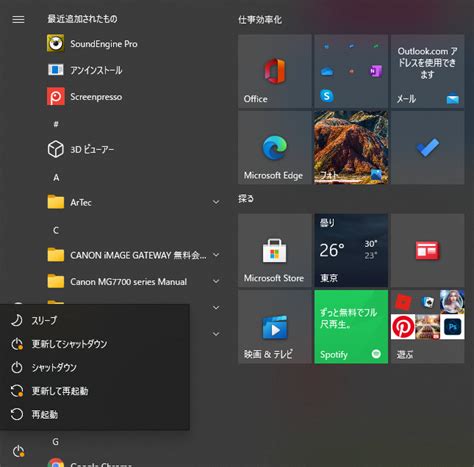This screenshot has width=474, height=467.
Task: Open the partially visible Chrome entry
Action: pyautogui.click(x=133, y=463)
